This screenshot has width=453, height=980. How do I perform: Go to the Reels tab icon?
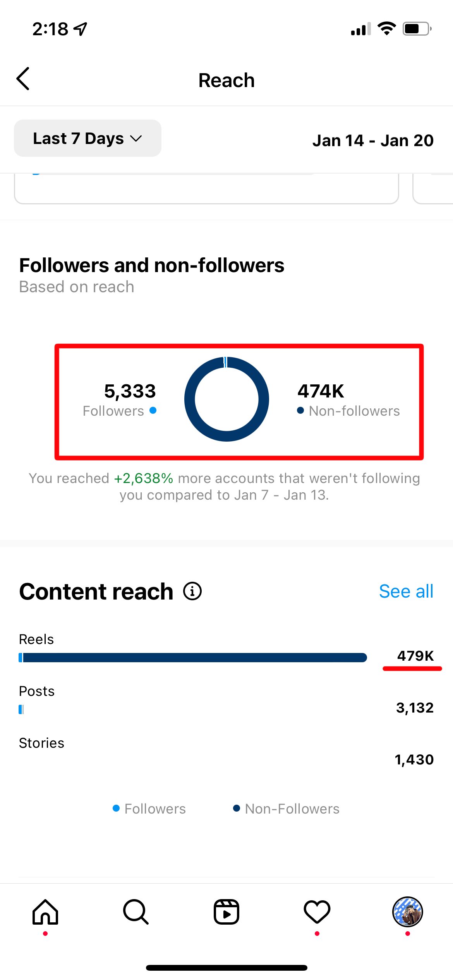[x=226, y=912]
